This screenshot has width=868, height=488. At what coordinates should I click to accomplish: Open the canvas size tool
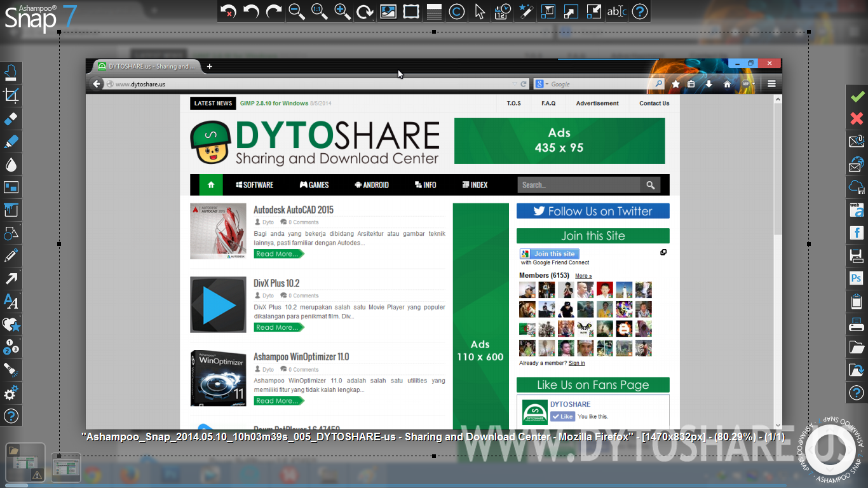(x=548, y=11)
